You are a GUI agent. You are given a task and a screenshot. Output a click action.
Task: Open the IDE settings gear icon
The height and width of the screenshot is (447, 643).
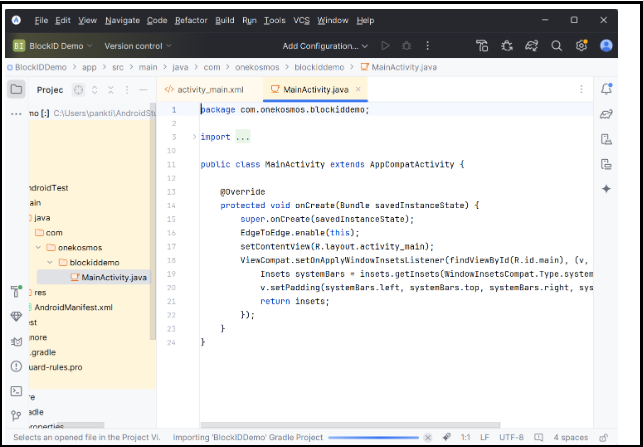pos(582,46)
